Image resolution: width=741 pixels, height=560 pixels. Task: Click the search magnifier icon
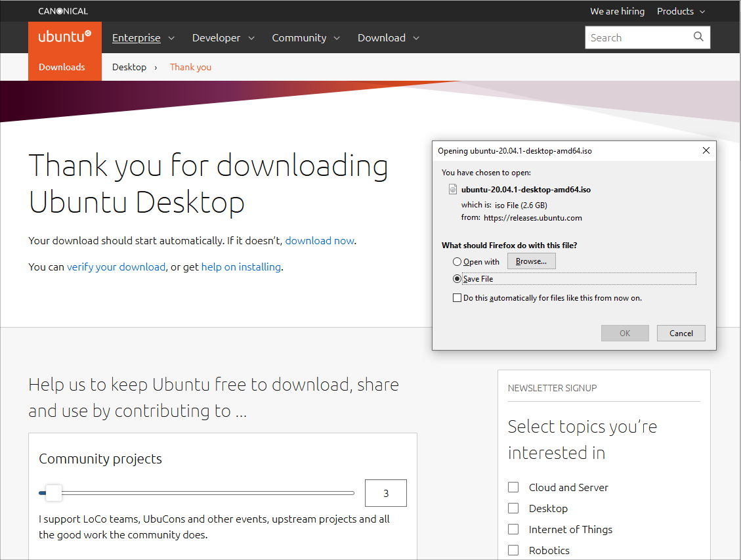click(698, 37)
